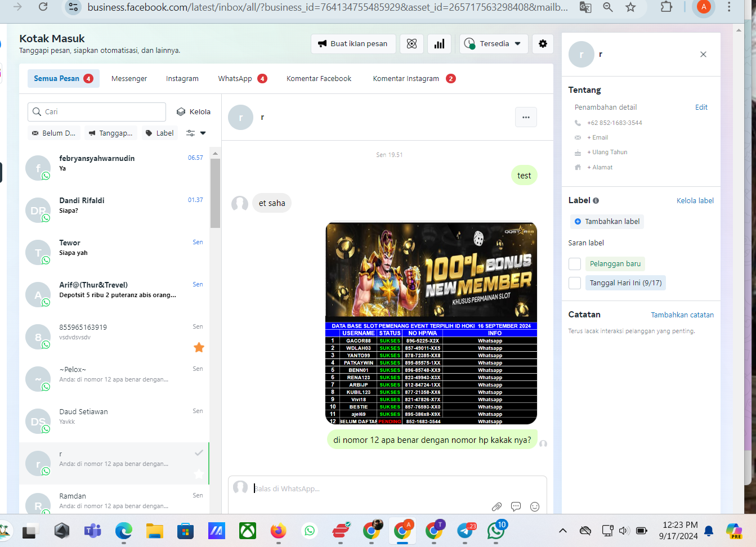Click the volume speaker icon in system tray

point(624,530)
